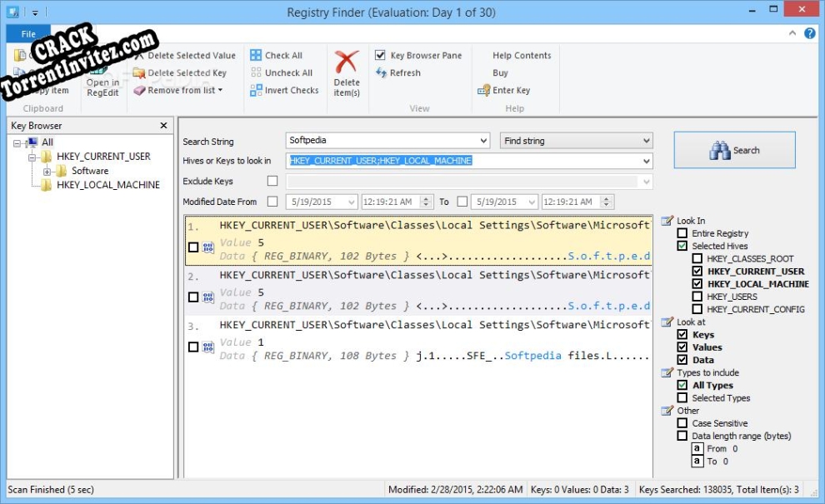Select the Check All icon
The image size is (825, 504).
pos(256,55)
